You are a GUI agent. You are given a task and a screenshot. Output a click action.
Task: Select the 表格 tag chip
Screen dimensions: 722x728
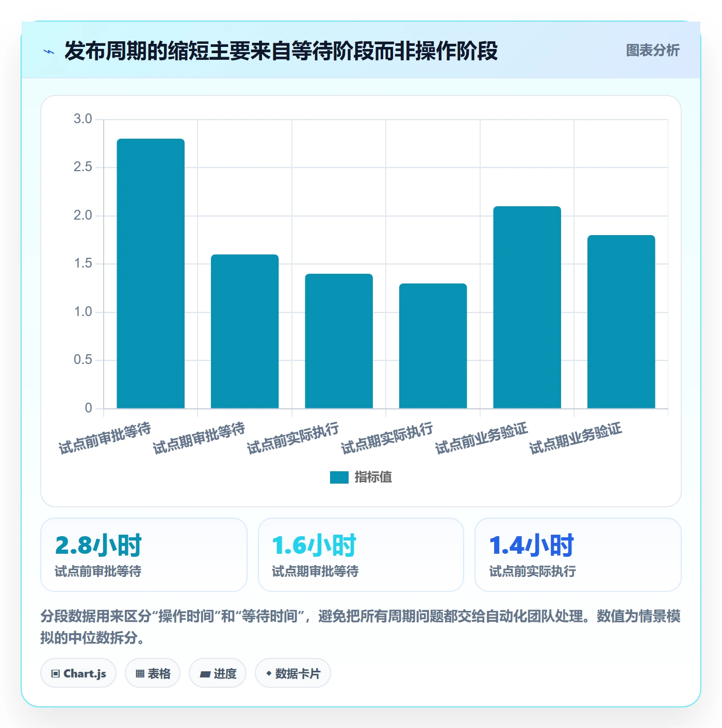153,673
